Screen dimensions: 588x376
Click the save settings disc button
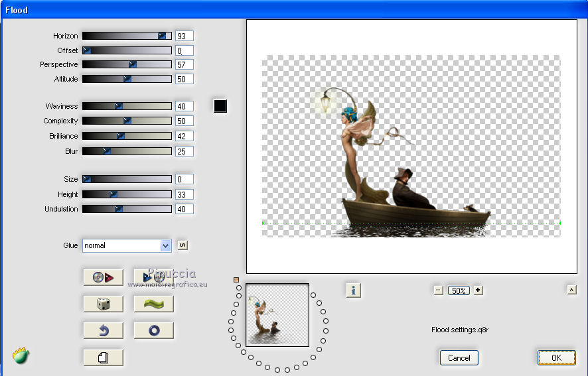coord(154,277)
